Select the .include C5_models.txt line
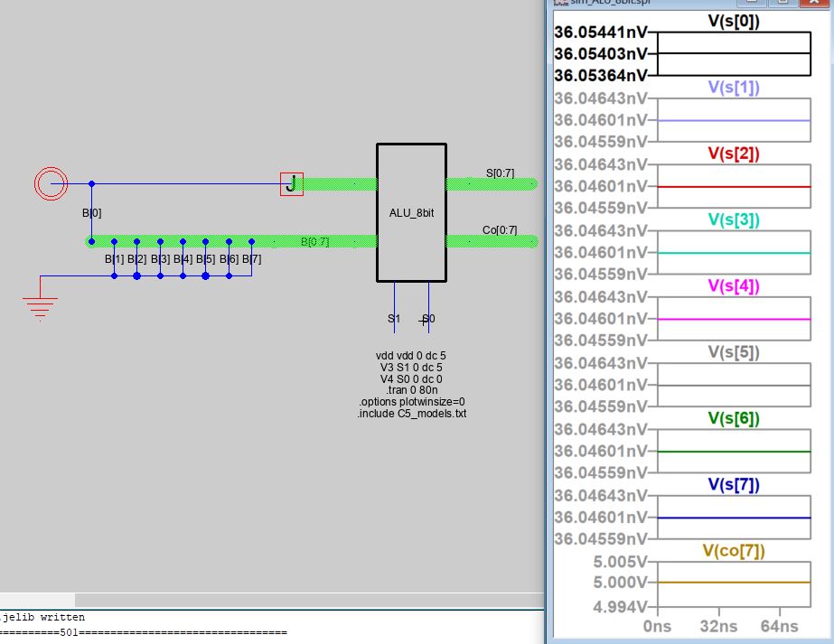This screenshot has width=834, height=644. coord(411,414)
